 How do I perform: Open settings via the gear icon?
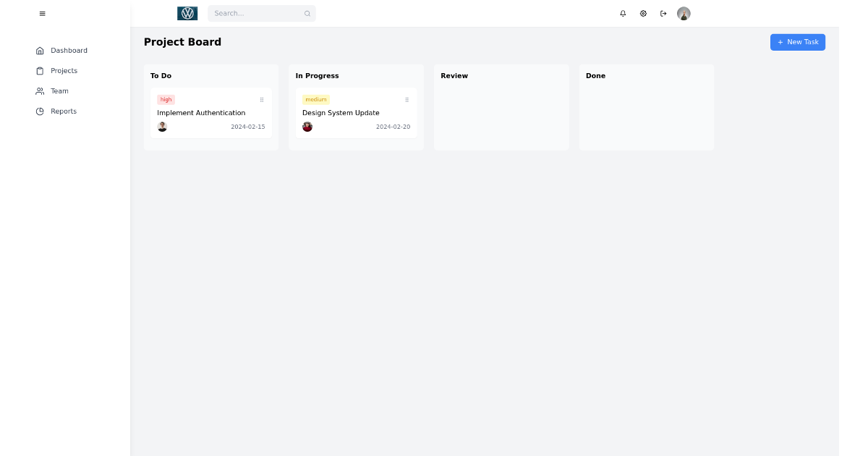coord(643,13)
